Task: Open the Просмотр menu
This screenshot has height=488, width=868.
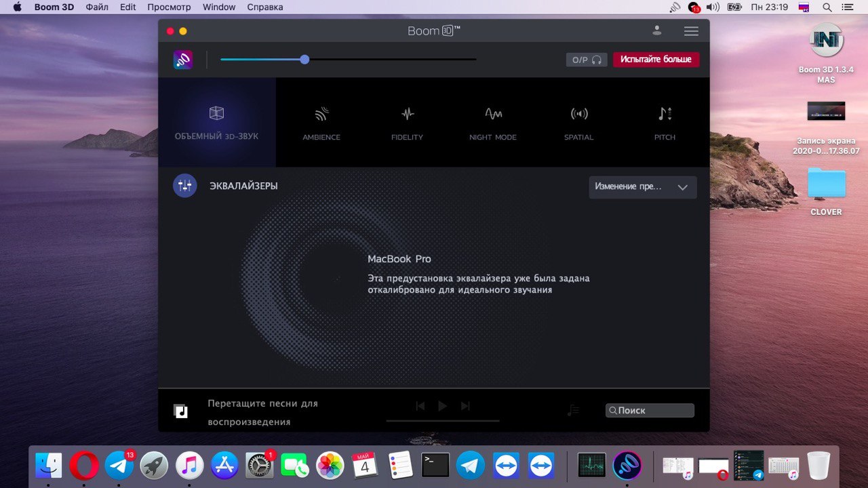Action: coord(170,7)
